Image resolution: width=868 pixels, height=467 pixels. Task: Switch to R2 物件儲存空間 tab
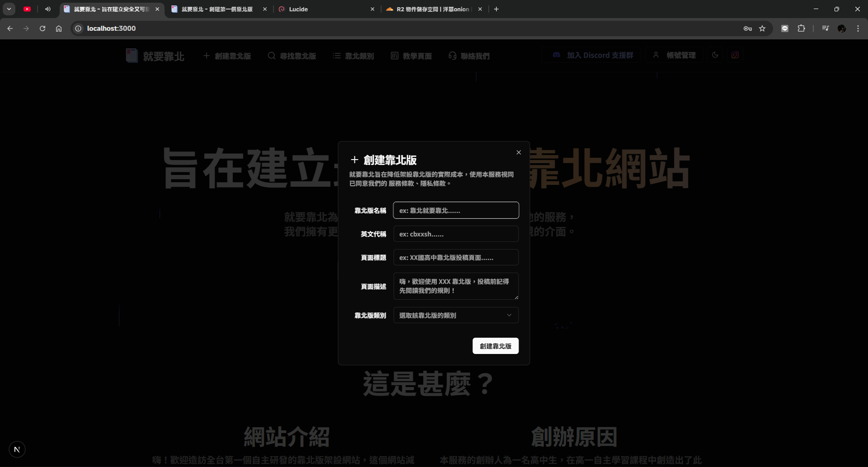(x=432, y=9)
